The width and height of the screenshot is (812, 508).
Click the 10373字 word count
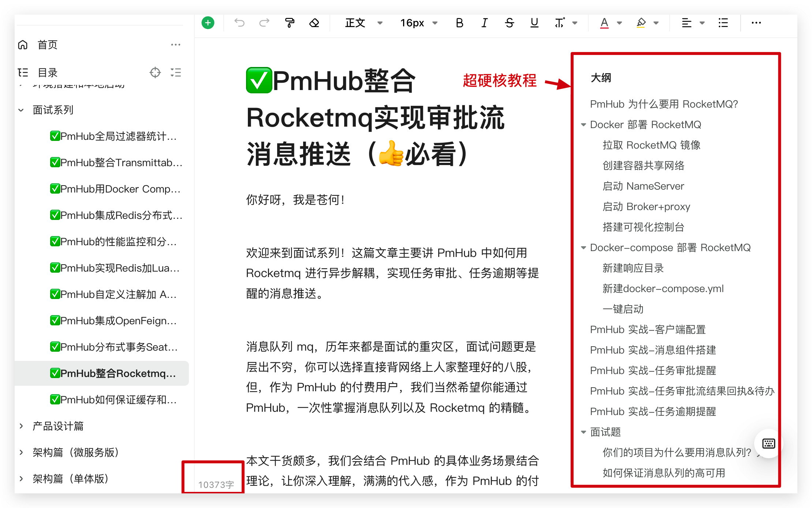[216, 485]
